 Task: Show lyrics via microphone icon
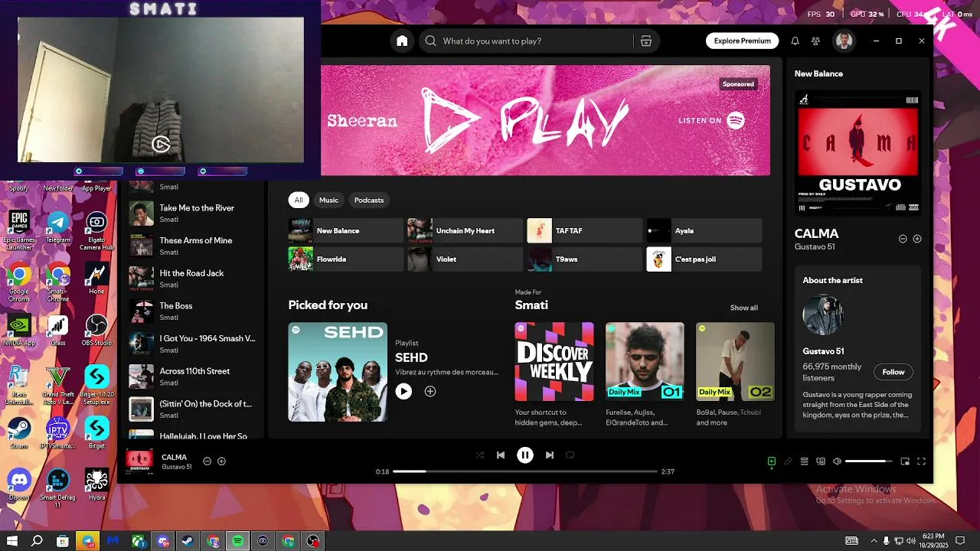tap(788, 461)
